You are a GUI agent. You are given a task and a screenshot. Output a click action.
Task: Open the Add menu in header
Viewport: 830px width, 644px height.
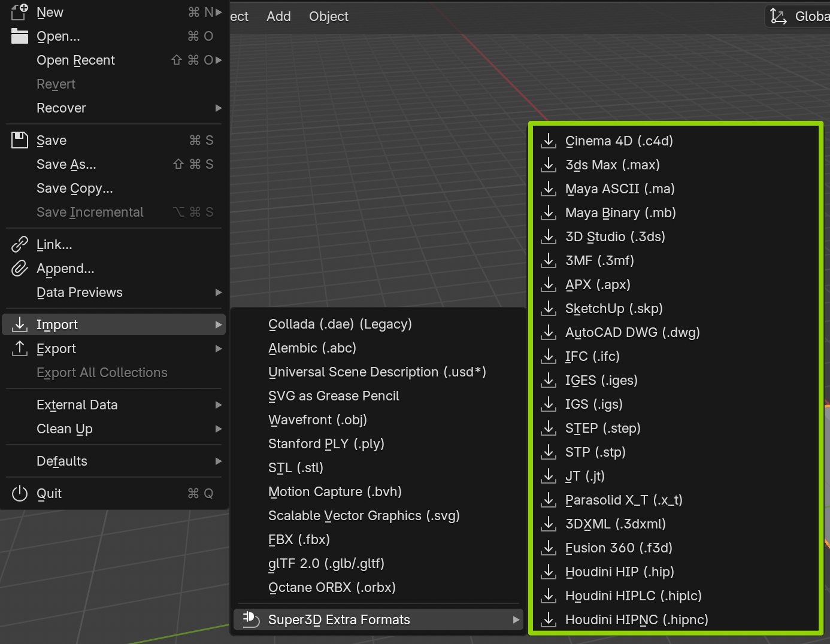[278, 16]
